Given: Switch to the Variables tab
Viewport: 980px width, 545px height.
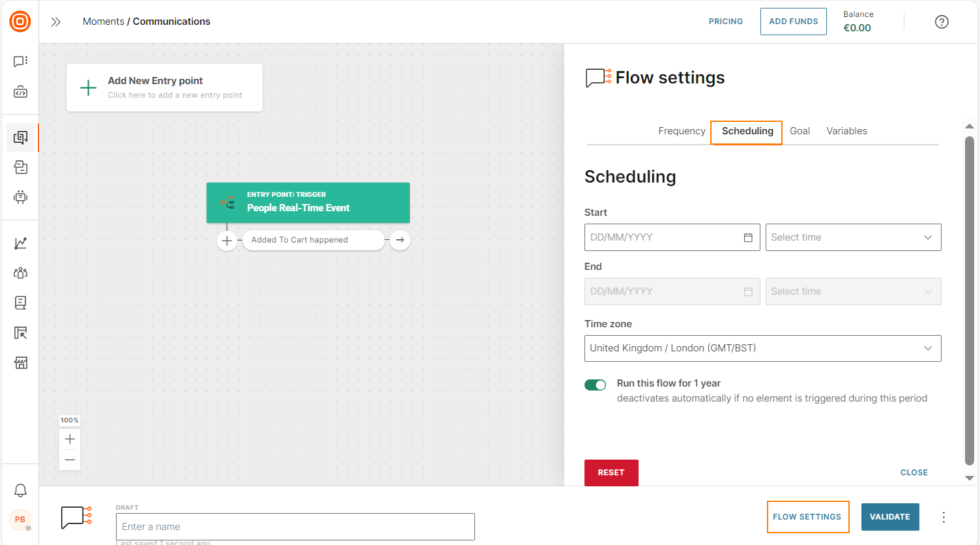Looking at the screenshot, I should pyautogui.click(x=846, y=131).
